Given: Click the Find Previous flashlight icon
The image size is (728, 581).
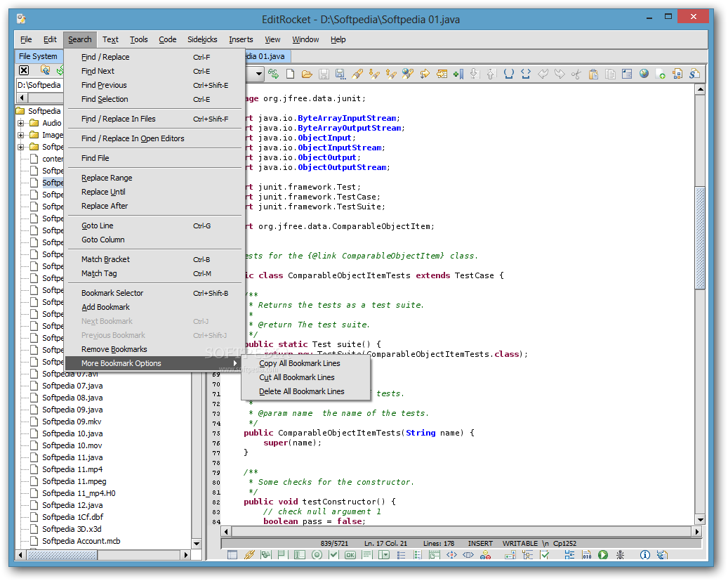Looking at the screenshot, I should pos(391,74).
